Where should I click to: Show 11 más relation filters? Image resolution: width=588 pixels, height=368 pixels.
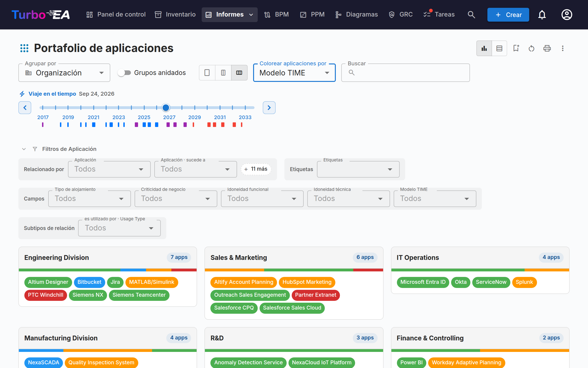click(256, 169)
